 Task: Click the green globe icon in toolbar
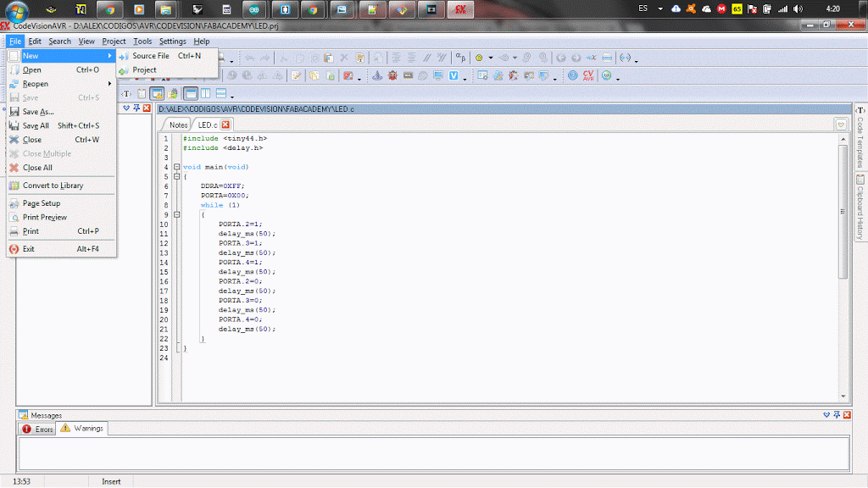point(607,75)
